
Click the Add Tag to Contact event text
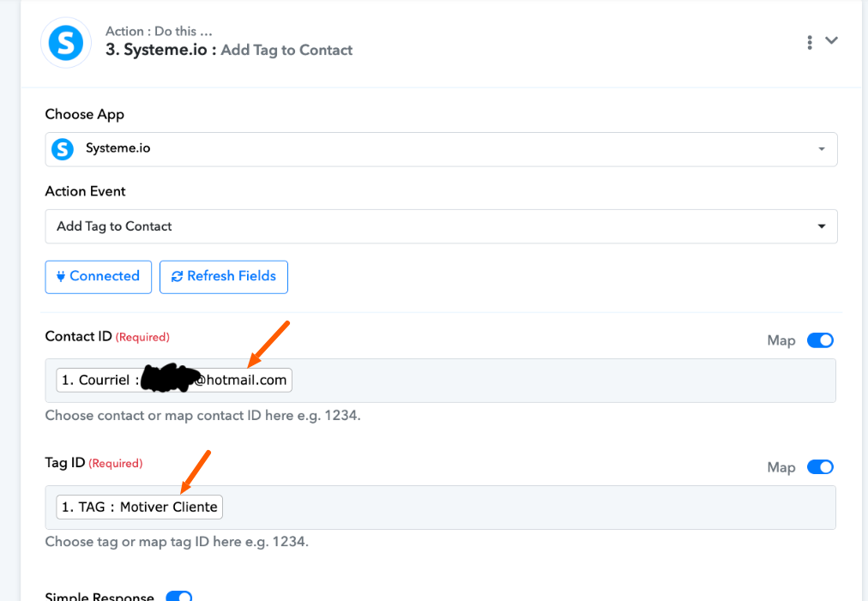pyautogui.click(x=115, y=226)
